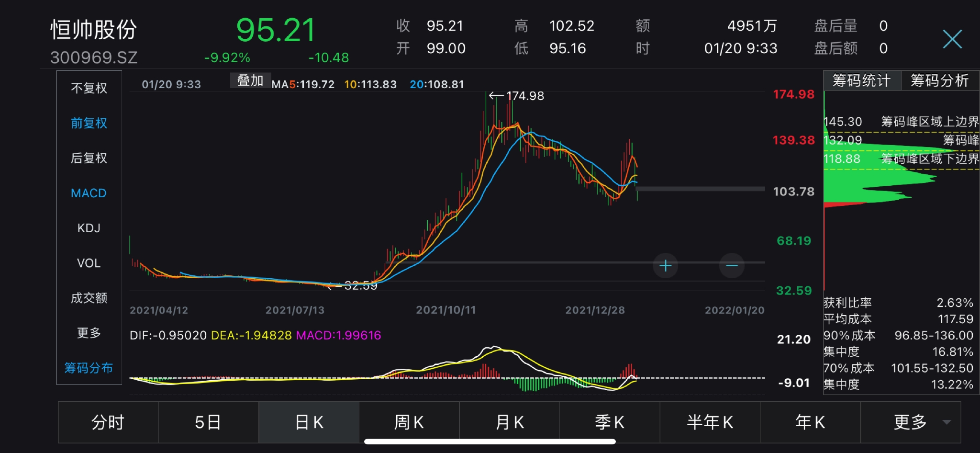Show the VOL volume indicator

click(89, 263)
